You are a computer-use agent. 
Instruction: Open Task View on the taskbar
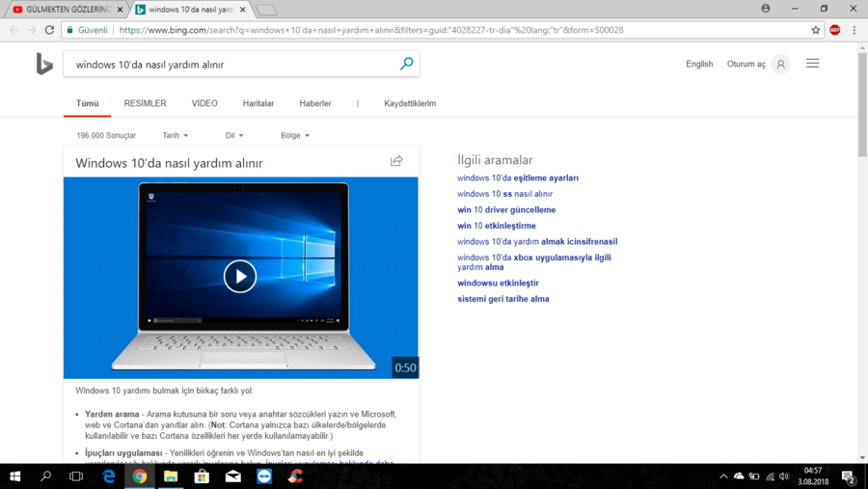click(76, 476)
